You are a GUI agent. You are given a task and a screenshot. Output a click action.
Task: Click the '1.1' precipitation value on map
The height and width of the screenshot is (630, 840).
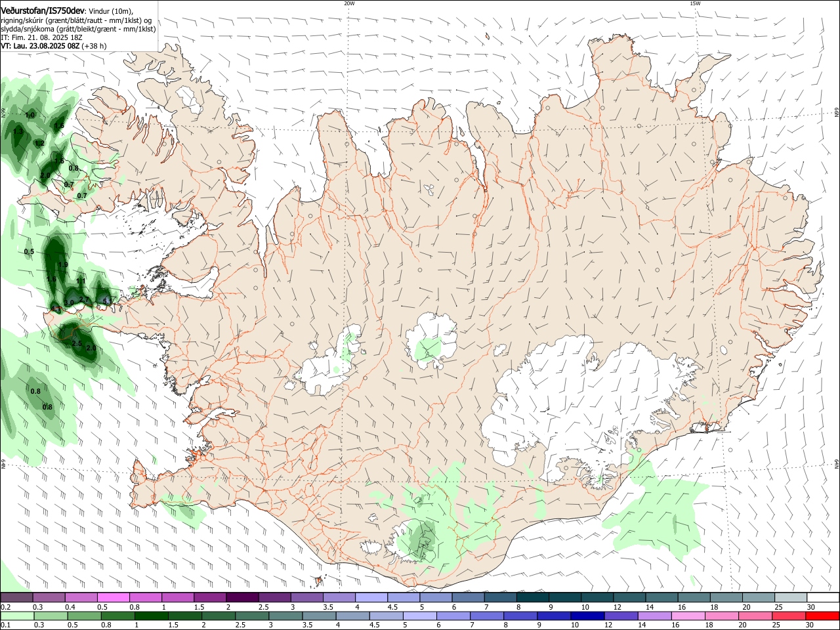coord(81,281)
